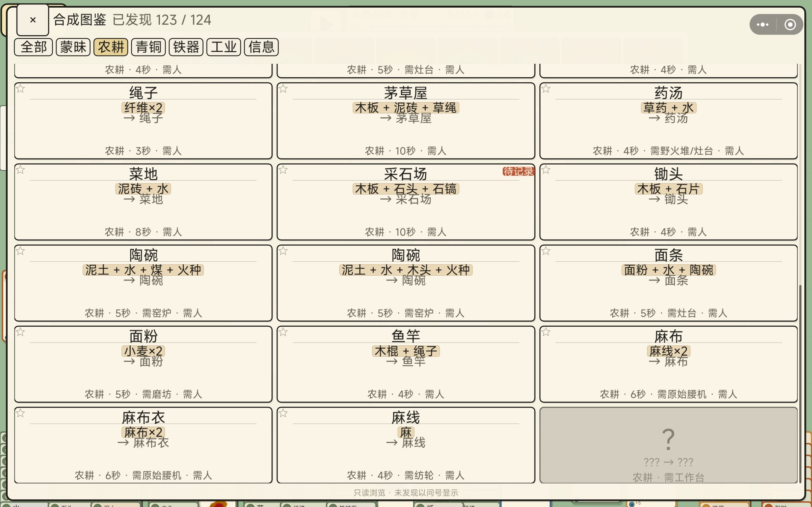Close the 合成图鉴 panel
Image resolution: width=812 pixels, height=507 pixels.
coord(33,20)
